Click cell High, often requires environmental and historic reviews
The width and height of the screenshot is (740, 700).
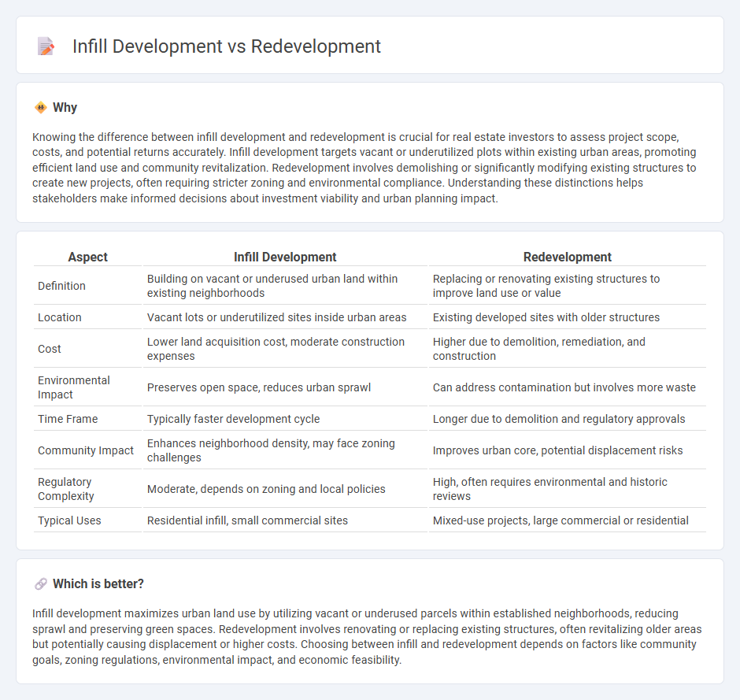pos(568,489)
